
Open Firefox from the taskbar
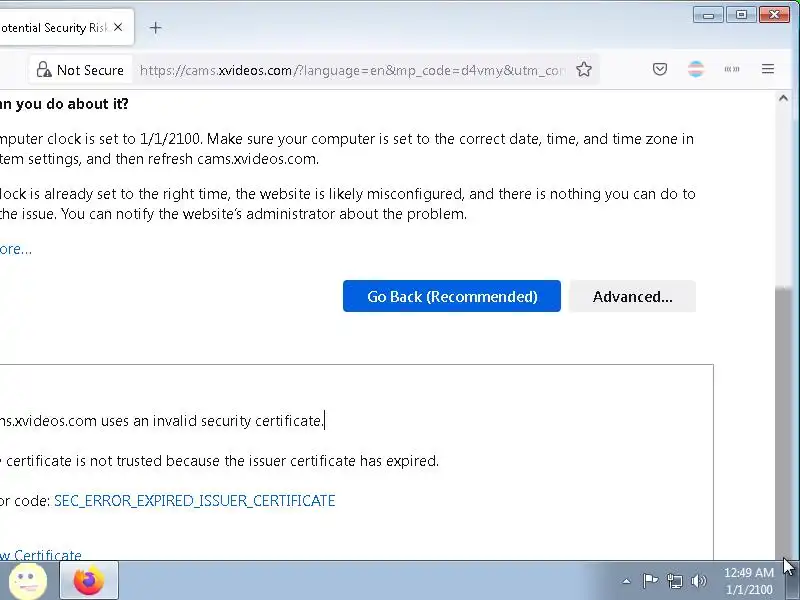[89, 580]
